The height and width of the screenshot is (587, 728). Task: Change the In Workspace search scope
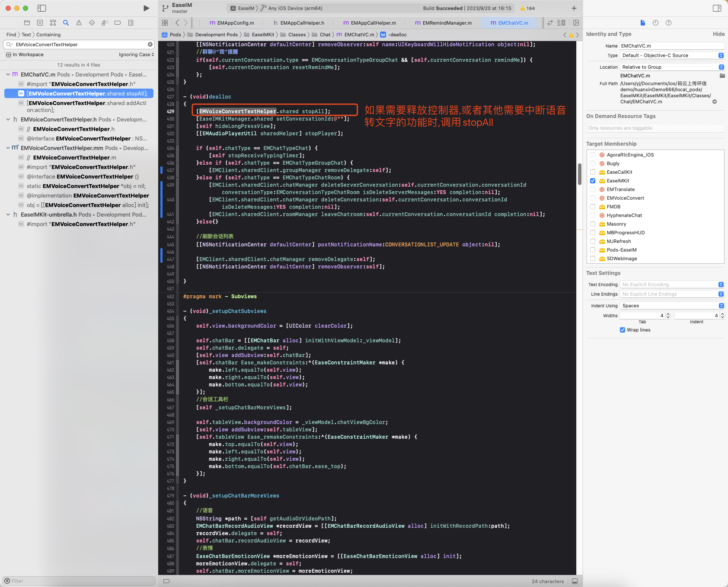25,55
